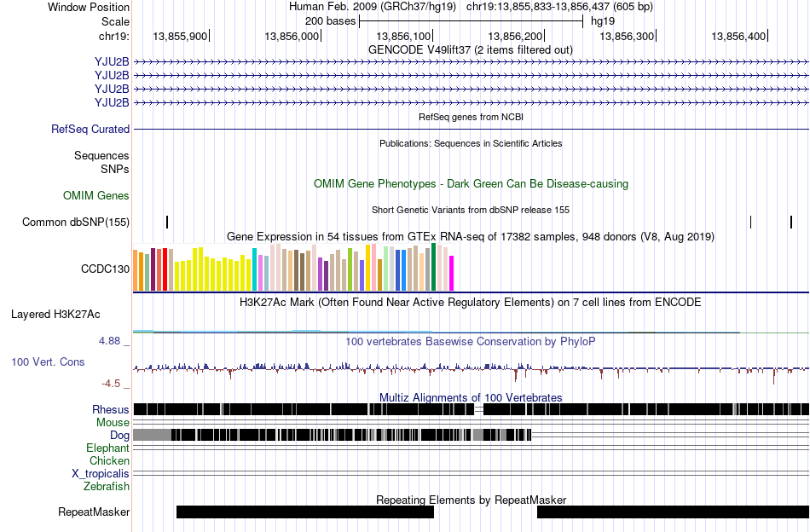
Task: Click the -4.5 PhyloP lower value
Action: pyautogui.click(x=111, y=384)
